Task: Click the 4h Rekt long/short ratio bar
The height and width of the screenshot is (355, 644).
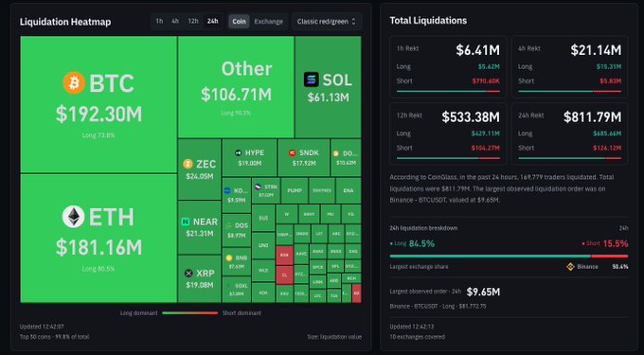Action: (570, 91)
